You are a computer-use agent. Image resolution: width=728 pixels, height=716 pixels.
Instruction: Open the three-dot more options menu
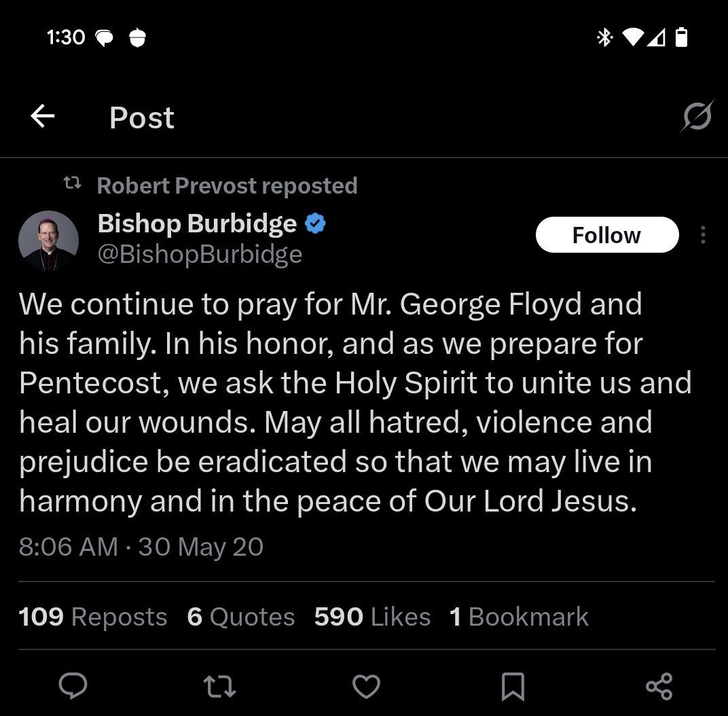pos(704,235)
